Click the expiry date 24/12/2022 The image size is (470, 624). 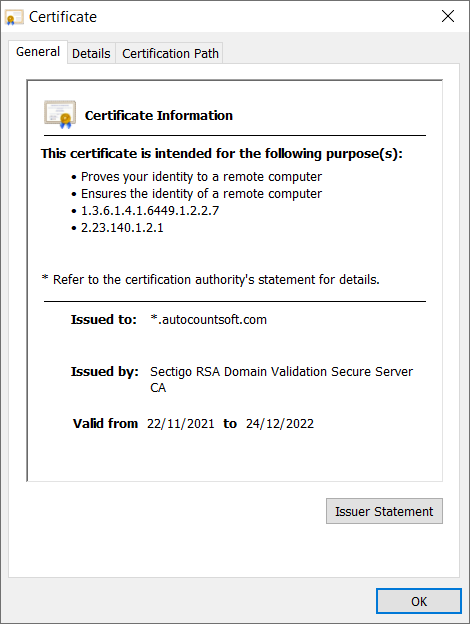click(x=280, y=423)
